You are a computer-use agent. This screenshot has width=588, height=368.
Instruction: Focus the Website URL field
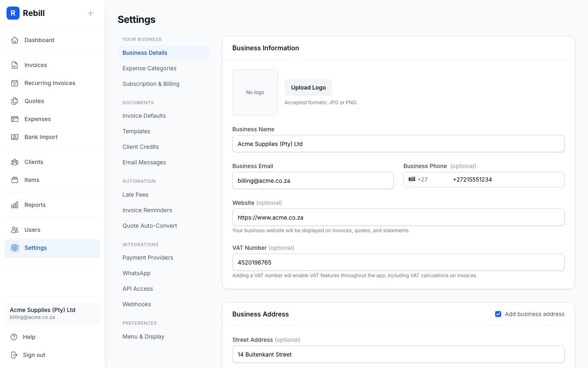coord(399,217)
